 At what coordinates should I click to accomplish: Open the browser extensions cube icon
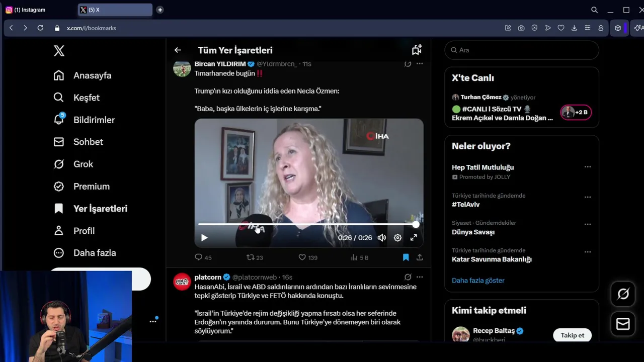point(618,28)
